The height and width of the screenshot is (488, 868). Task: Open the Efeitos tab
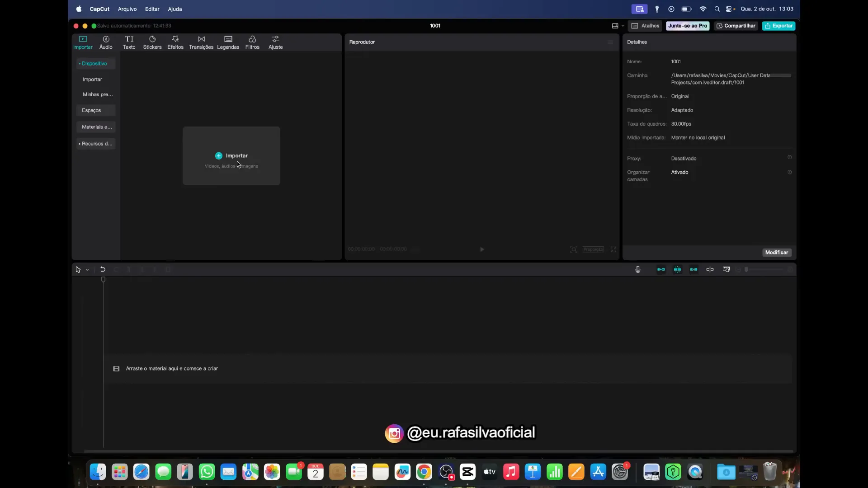[175, 42]
